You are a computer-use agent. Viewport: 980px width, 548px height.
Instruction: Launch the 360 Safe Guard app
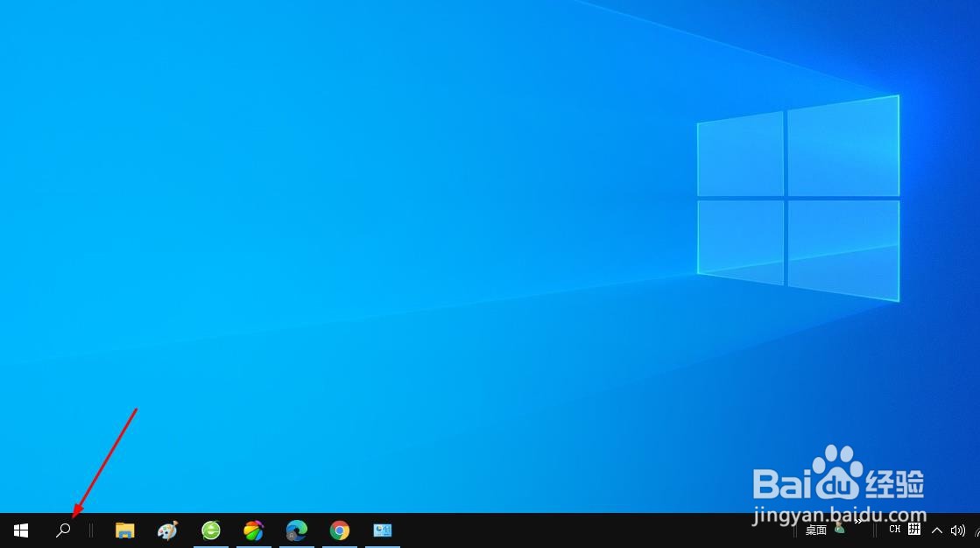254,530
